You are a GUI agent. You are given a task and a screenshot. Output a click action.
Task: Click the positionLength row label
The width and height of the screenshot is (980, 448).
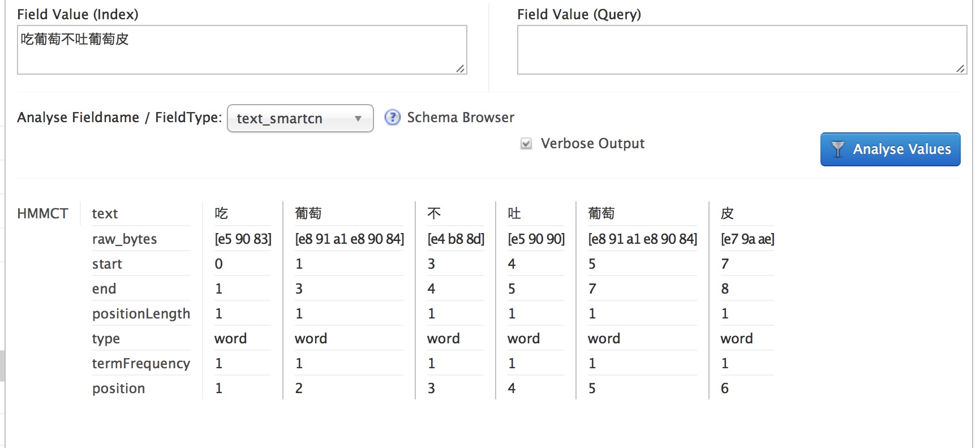[x=141, y=313]
